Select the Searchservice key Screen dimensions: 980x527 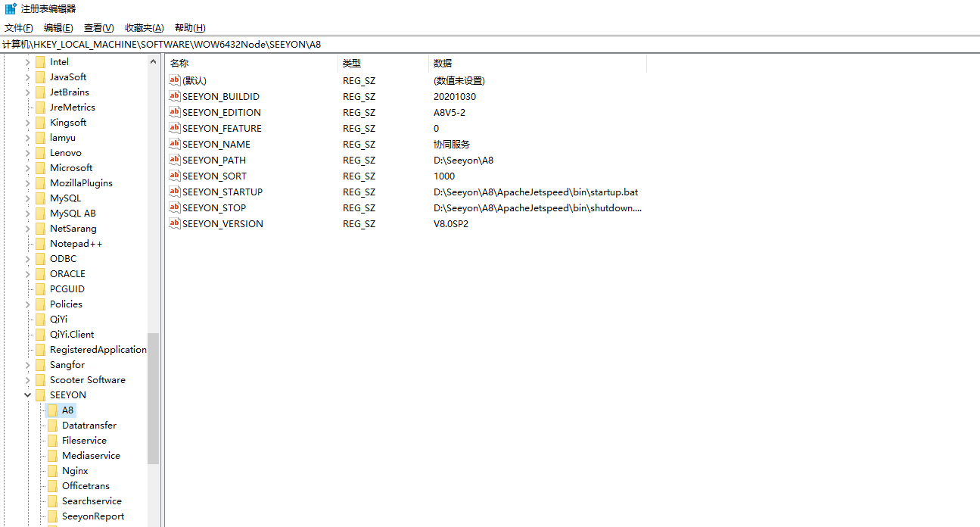coord(92,501)
